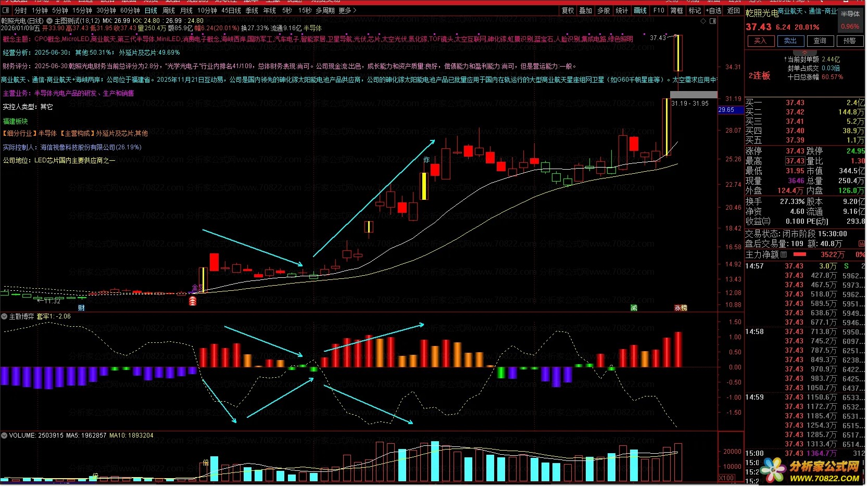Click the 财 finance marker on chart
This screenshot has width=868, height=487.
tap(81, 307)
